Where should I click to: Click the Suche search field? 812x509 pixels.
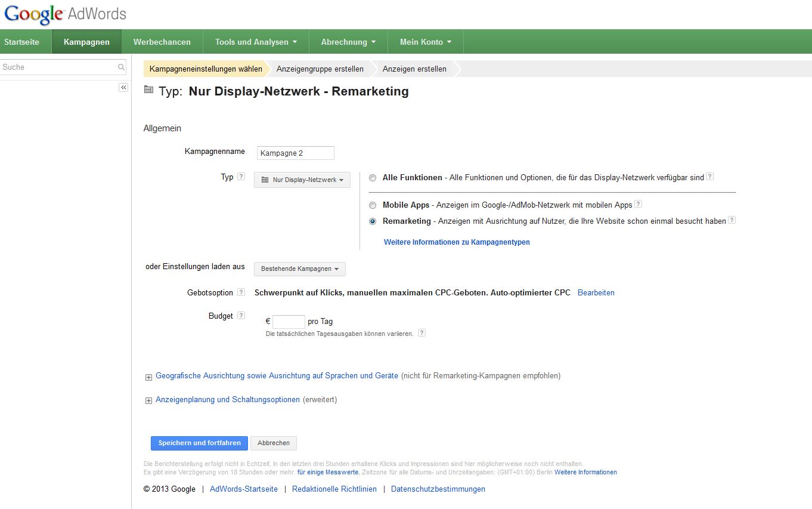pyautogui.click(x=63, y=67)
